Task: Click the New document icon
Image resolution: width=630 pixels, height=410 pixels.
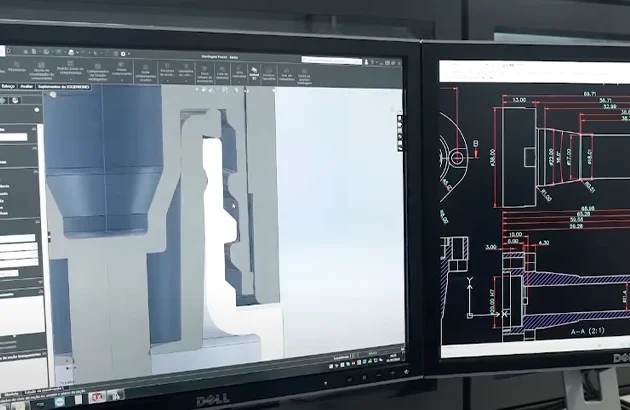Action: [34, 51]
